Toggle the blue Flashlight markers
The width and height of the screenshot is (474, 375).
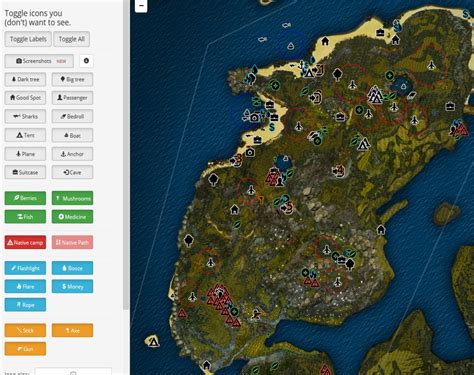(25, 268)
